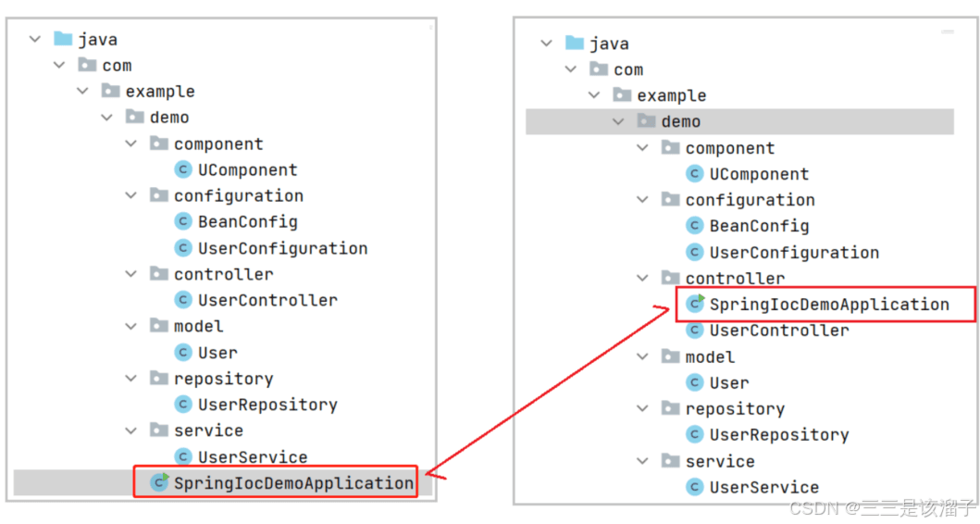Viewport: 980px width, 524px height.
Task: Select UserConfiguration label in the left tree
Action: (282, 248)
